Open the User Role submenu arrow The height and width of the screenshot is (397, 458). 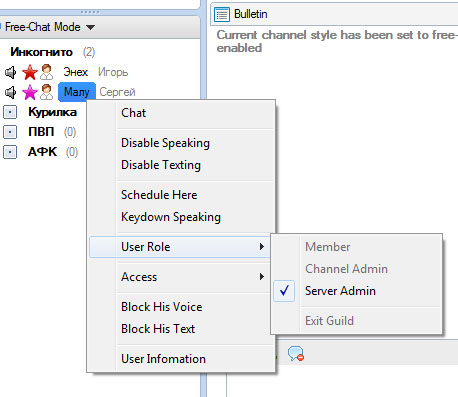click(262, 247)
